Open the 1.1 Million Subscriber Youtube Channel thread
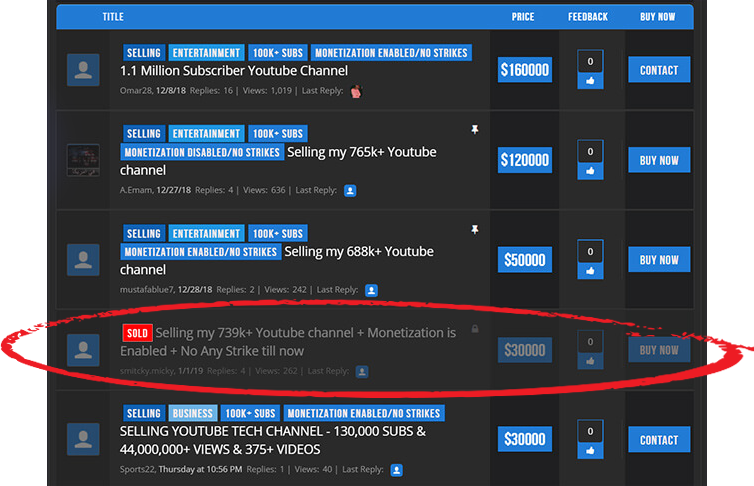This screenshot has height=486, width=754. point(234,71)
